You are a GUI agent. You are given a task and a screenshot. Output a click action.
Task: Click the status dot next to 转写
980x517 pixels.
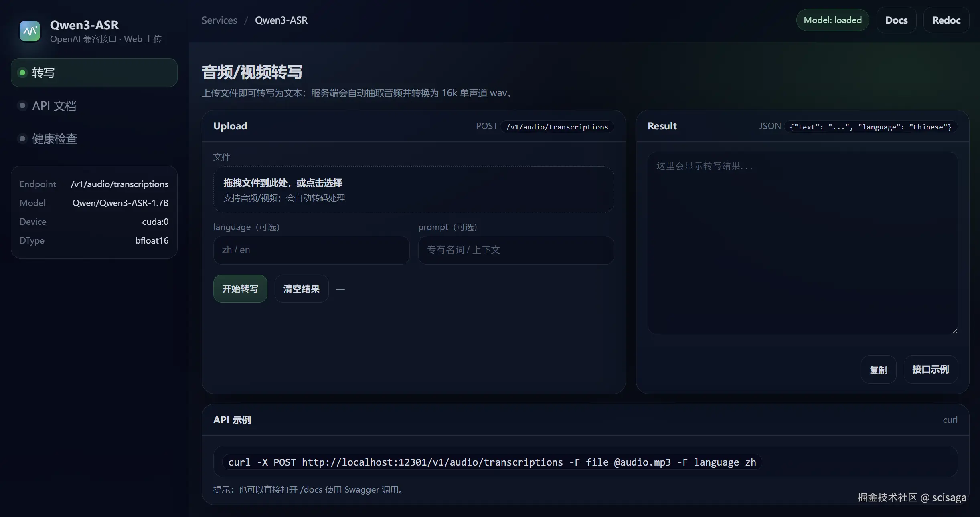point(22,72)
